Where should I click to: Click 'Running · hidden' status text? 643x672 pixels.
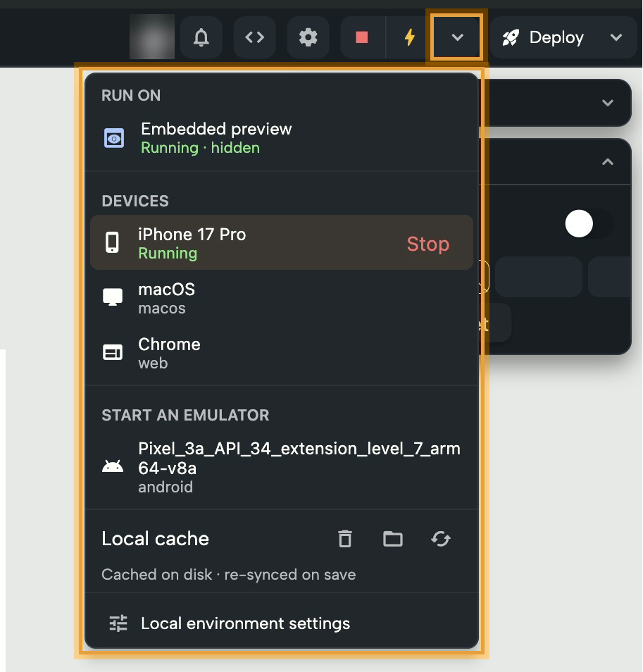200,148
